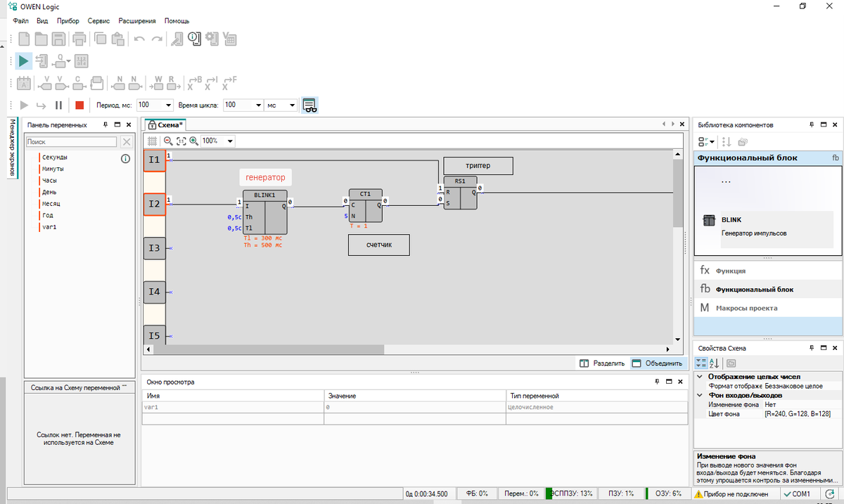Click the Print icon in toolbar
The height and width of the screenshot is (504, 844).
pos(79,39)
